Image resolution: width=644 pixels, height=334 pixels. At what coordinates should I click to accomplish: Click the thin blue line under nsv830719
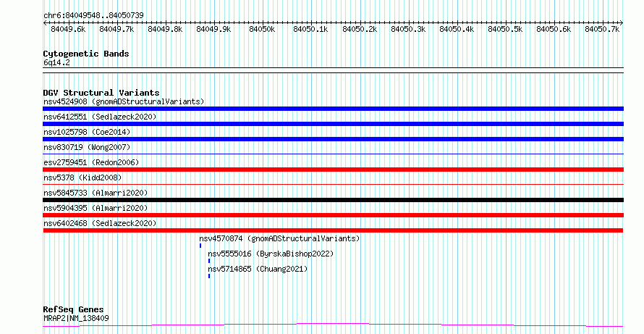[333, 154]
